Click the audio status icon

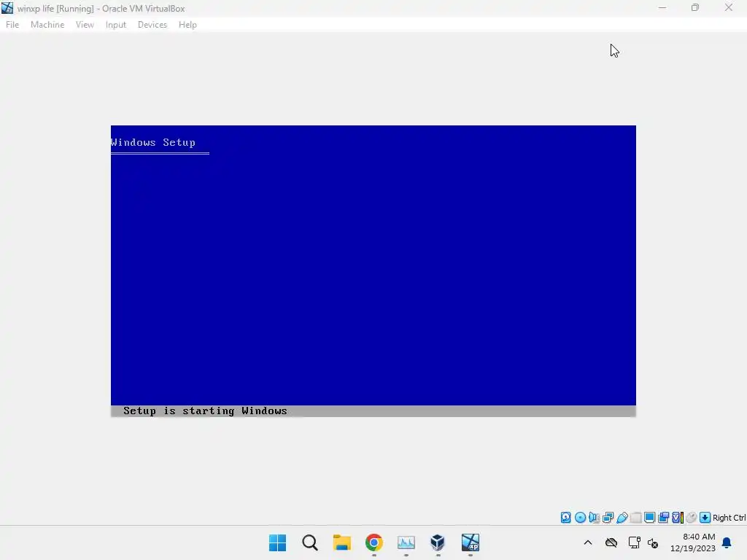(594, 518)
